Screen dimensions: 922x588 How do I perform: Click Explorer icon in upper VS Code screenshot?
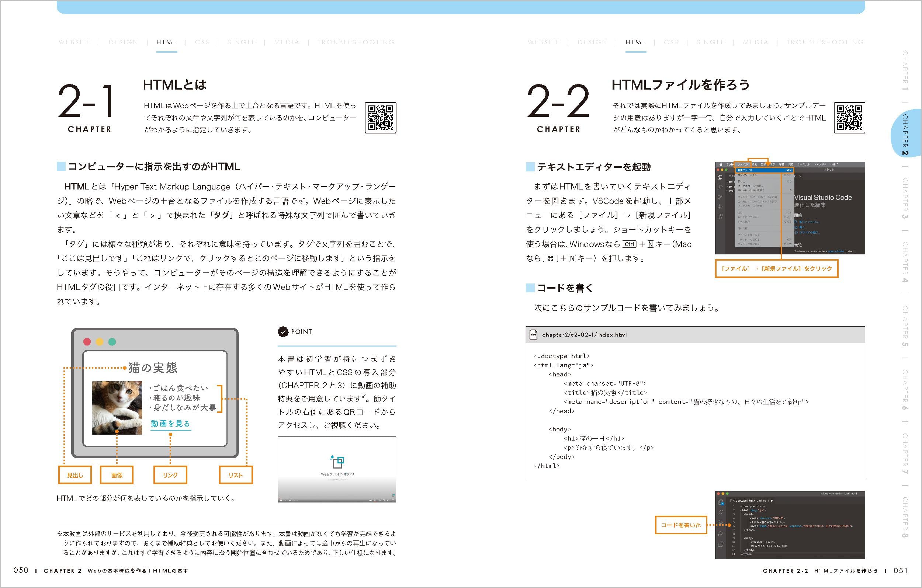tap(720, 178)
